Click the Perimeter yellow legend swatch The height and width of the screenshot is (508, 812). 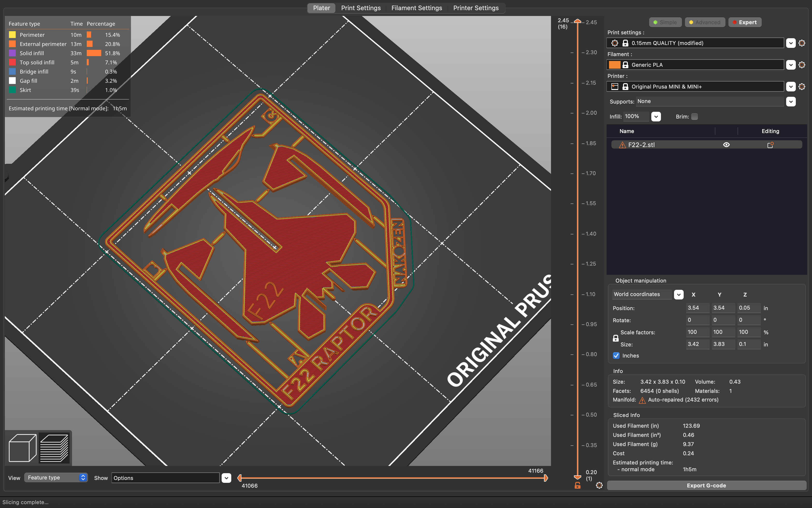click(12, 35)
